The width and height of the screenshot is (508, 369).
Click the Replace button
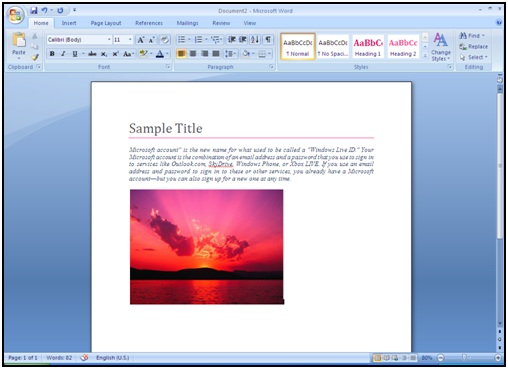473,47
